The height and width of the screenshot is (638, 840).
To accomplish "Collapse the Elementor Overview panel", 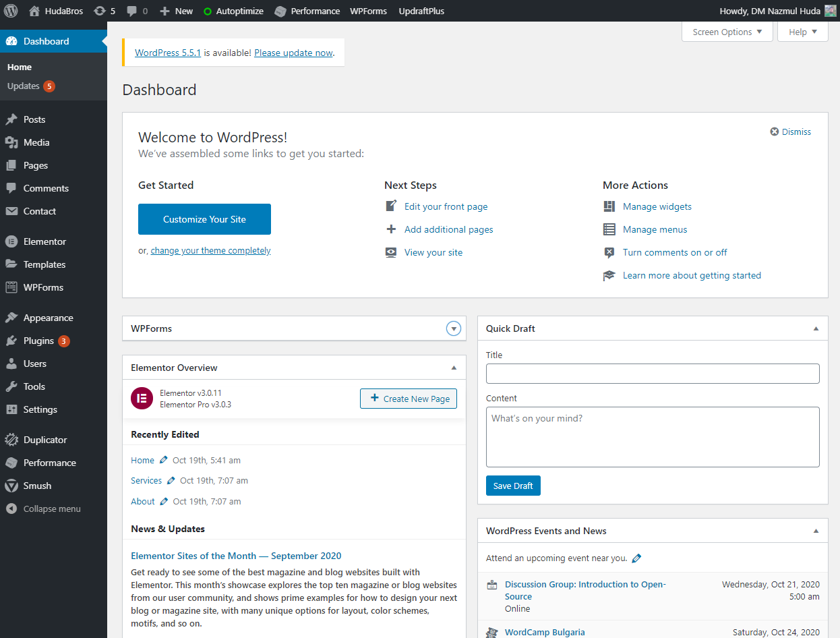I will point(452,368).
